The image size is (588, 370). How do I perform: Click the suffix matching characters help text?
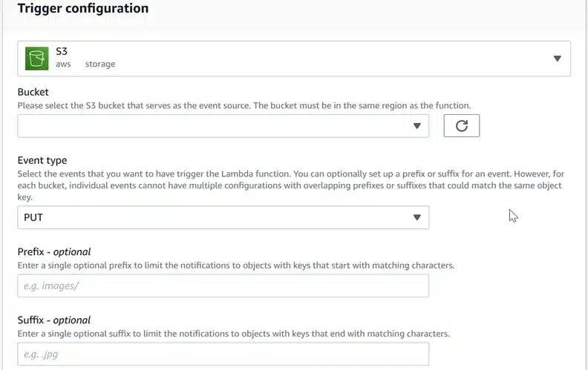[233, 334]
